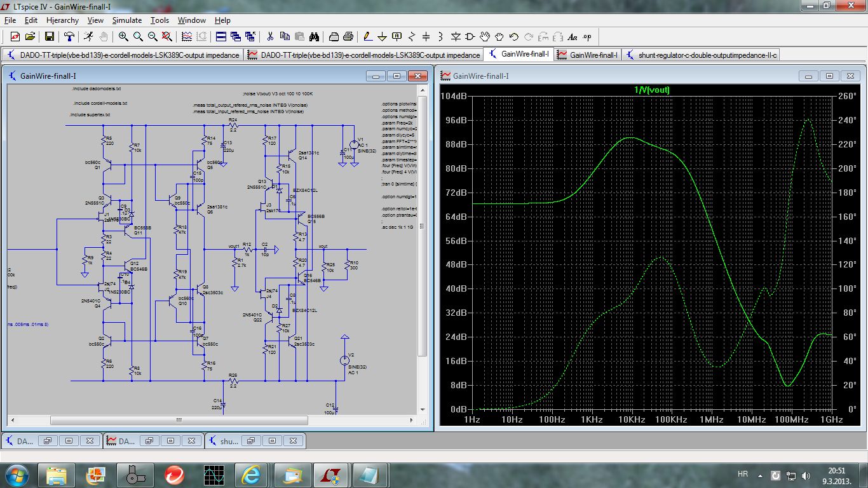Open the Tools menu
The width and height of the screenshot is (868, 488).
[160, 20]
